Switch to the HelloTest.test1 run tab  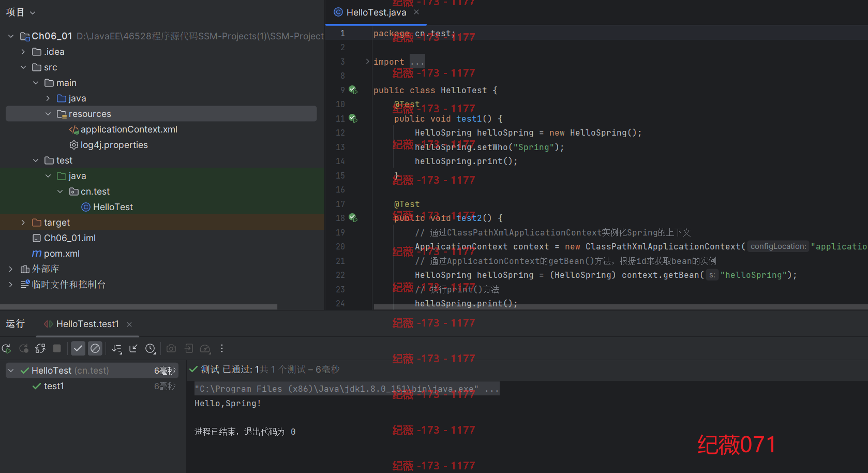(87, 324)
